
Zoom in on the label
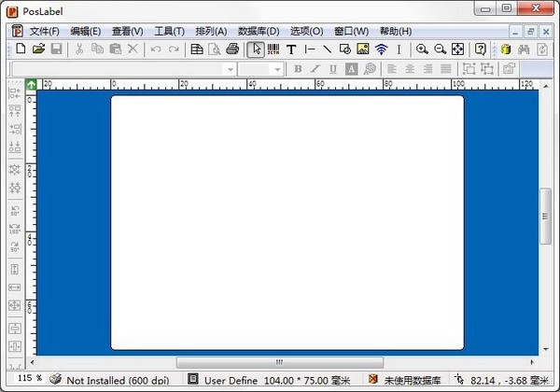[422, 49]
